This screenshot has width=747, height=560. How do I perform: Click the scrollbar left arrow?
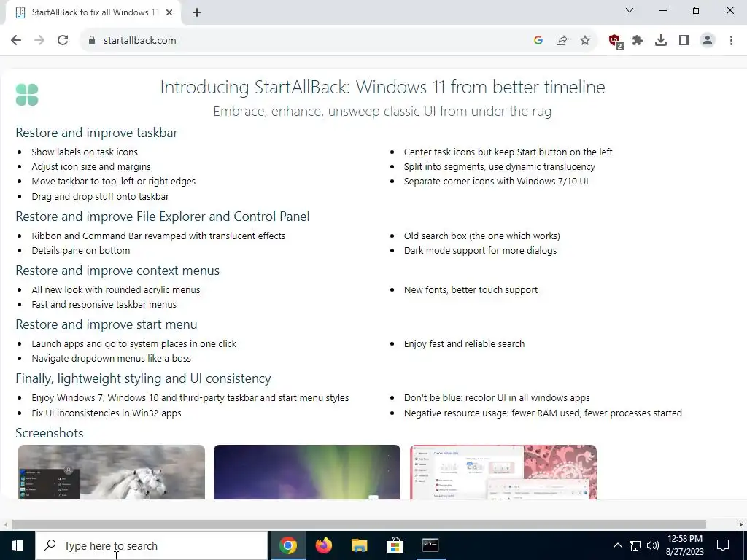(x=5, y=524)
